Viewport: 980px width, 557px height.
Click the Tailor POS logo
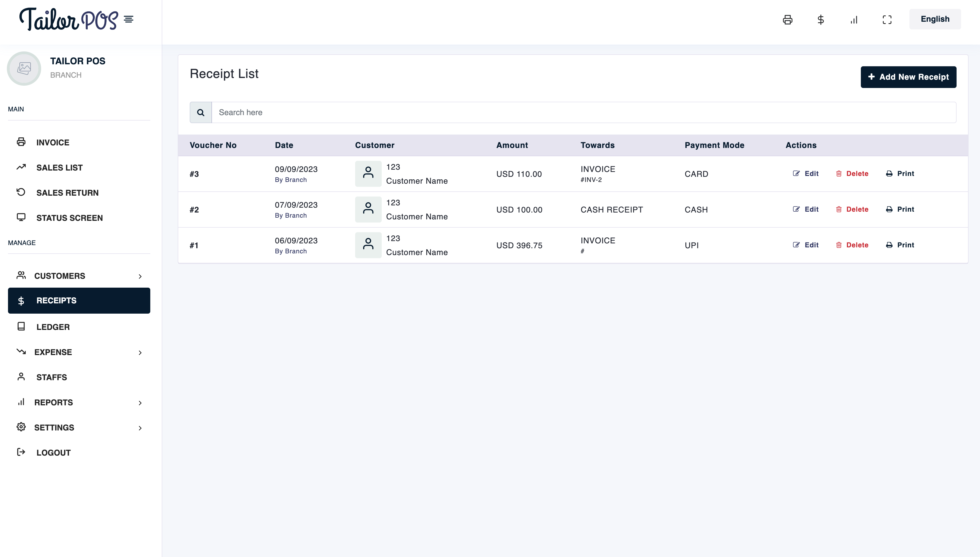tap(69, 19)
